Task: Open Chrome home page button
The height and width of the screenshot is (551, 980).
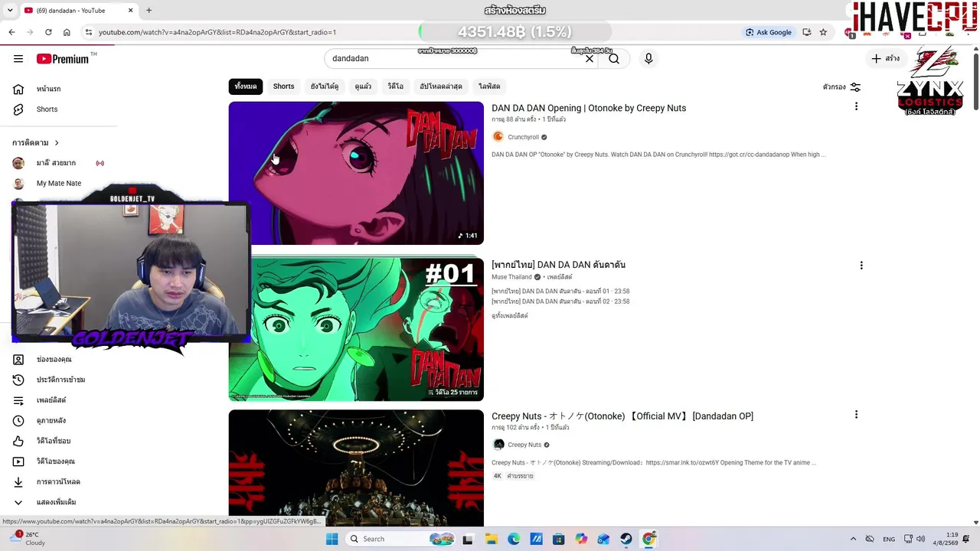Action: pos(67,32)
